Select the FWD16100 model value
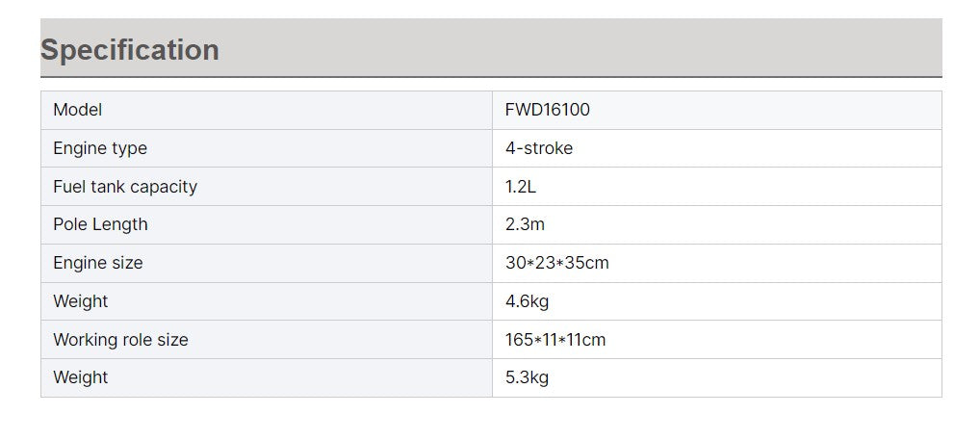980x440 pixels. [547, 110]
